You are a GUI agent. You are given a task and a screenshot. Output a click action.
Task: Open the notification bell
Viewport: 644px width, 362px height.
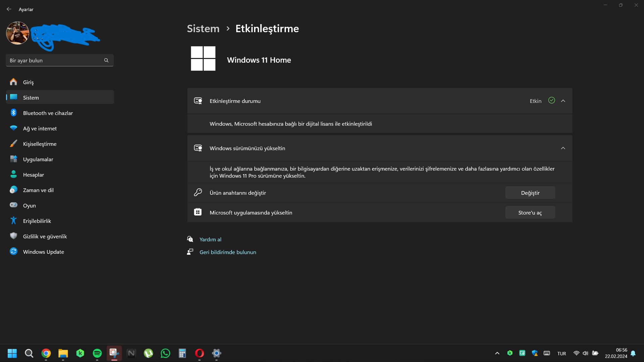633,353
